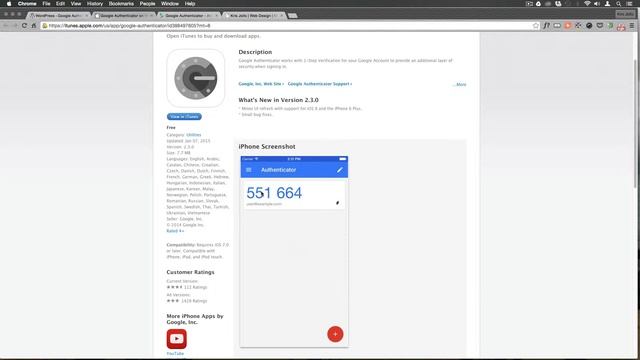Click the View in iTunes button
Image resolution: width=640 pixels, height=360 pixels.
tap(184, 116)
